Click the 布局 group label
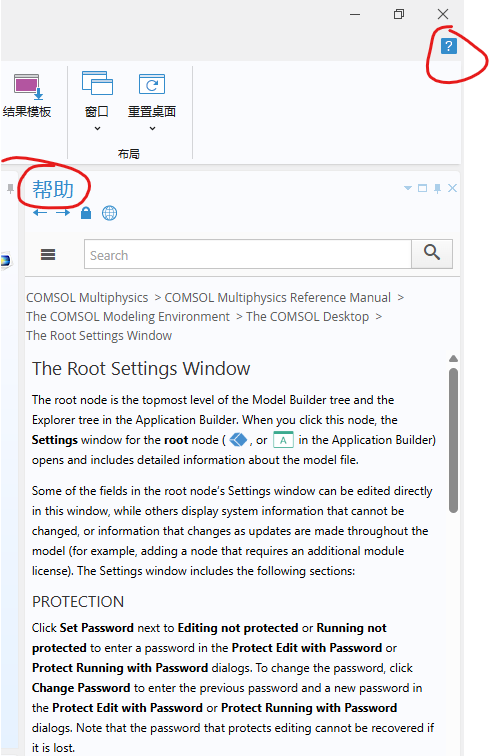The width and height of the screenshot is (490, 756). point(128,154)
